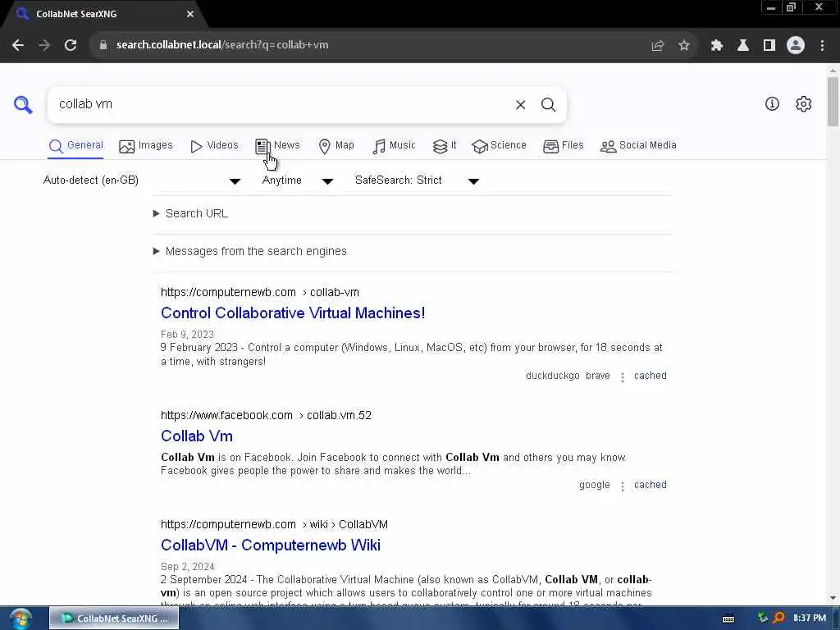
Task: Close the CollabNet SearXNG tab
Action: click(x=189, y=15)
